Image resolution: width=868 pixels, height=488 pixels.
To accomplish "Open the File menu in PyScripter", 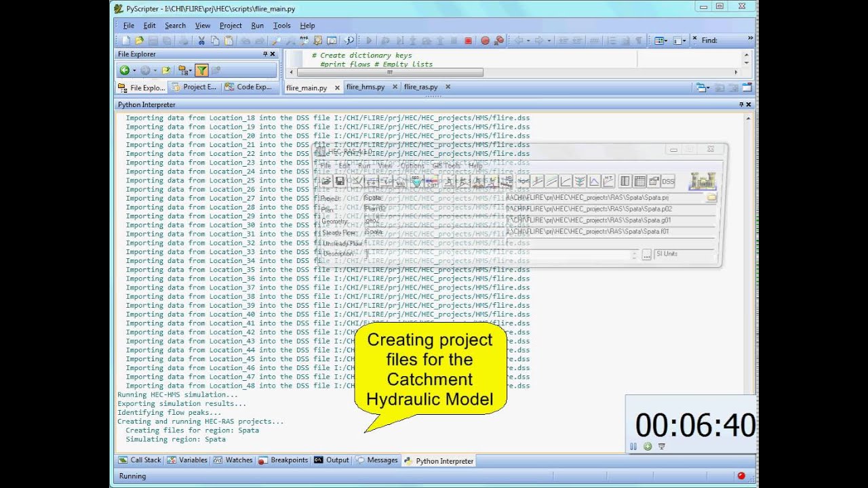I will click(x=128, y=25).
